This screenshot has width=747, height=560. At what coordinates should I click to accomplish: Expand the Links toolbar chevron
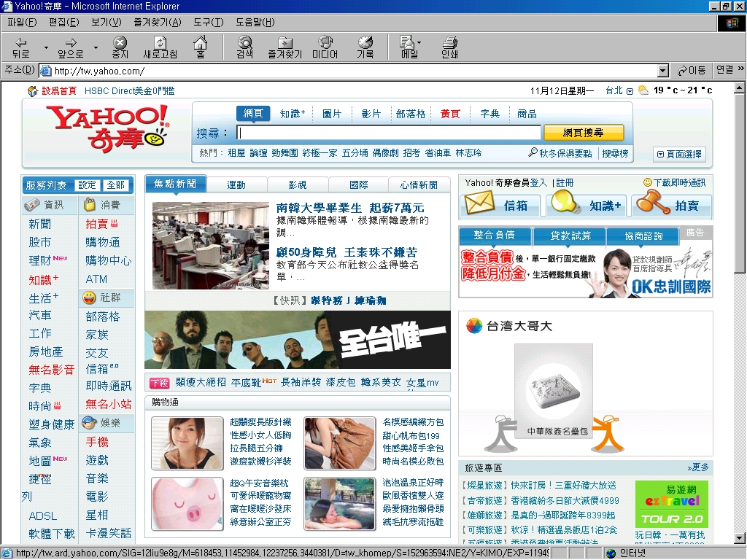click(x=741, y=69)
